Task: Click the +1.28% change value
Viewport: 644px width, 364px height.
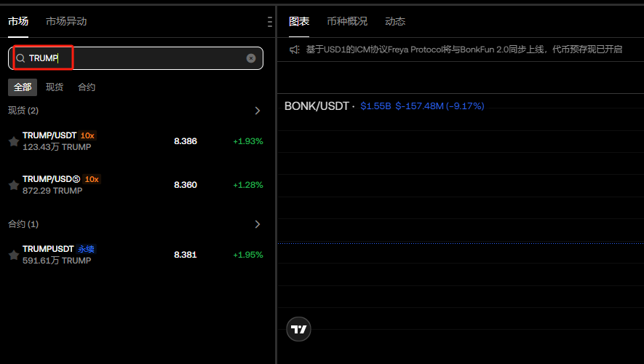Action: click(x=248, y=185)
